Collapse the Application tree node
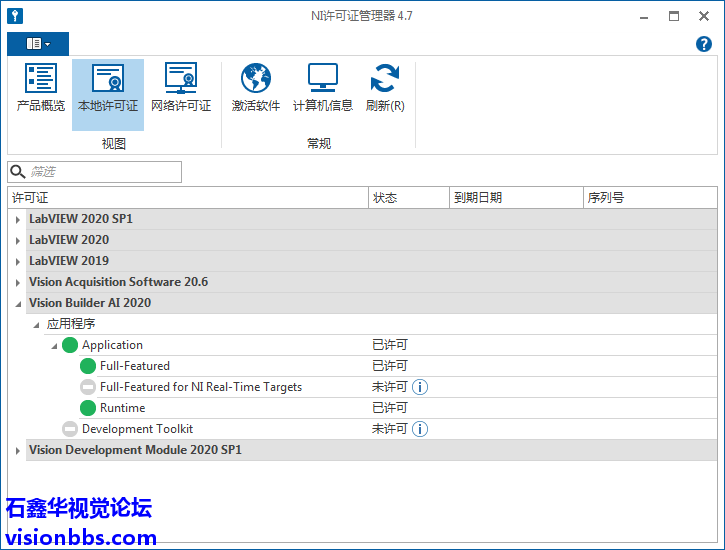This screenshot has width=725, height=550. (54, 345)
